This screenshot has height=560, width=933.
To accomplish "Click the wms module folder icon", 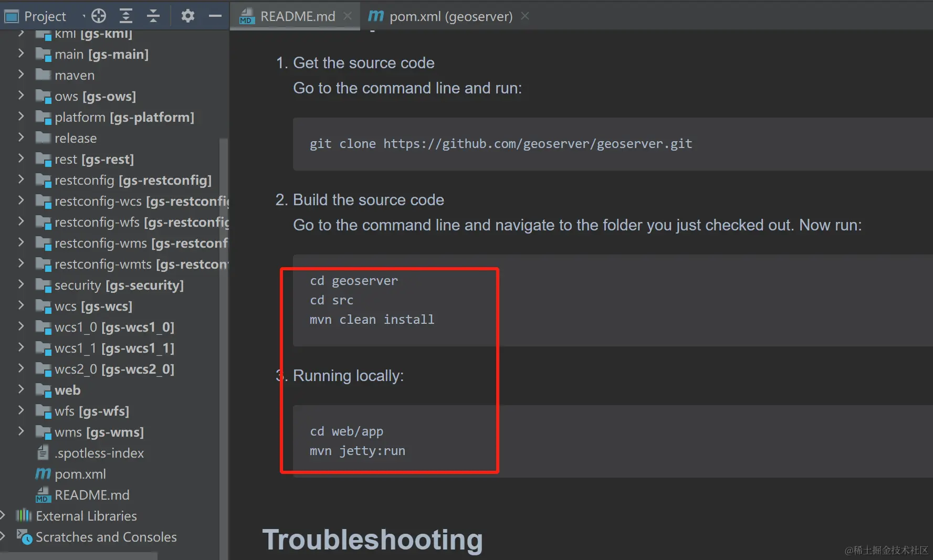I will click(43, 432).
